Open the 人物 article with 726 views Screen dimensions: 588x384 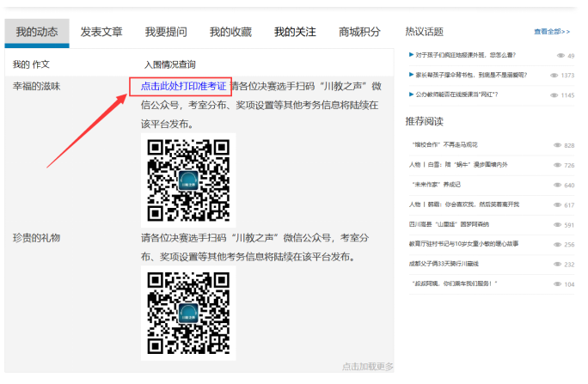coord(458,165)
